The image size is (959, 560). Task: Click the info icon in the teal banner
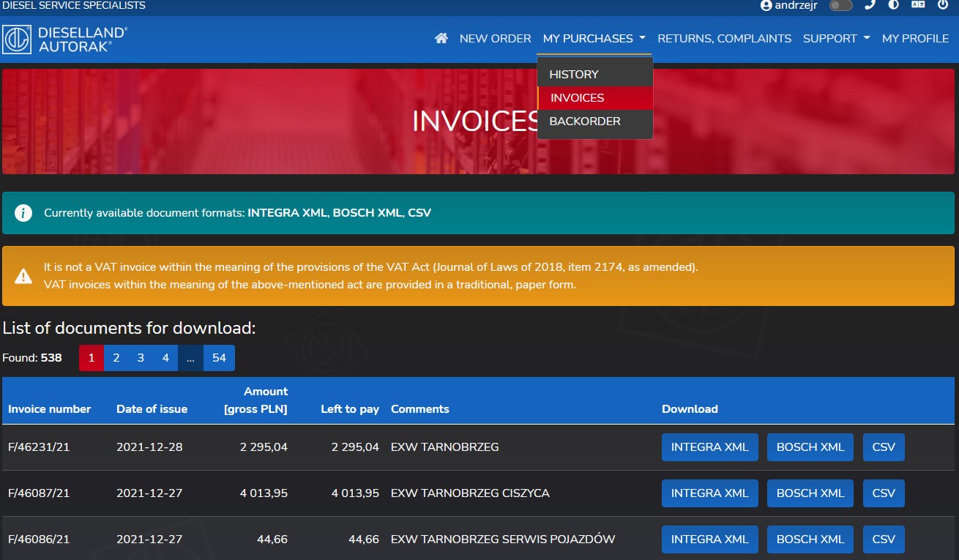[23, 213]
